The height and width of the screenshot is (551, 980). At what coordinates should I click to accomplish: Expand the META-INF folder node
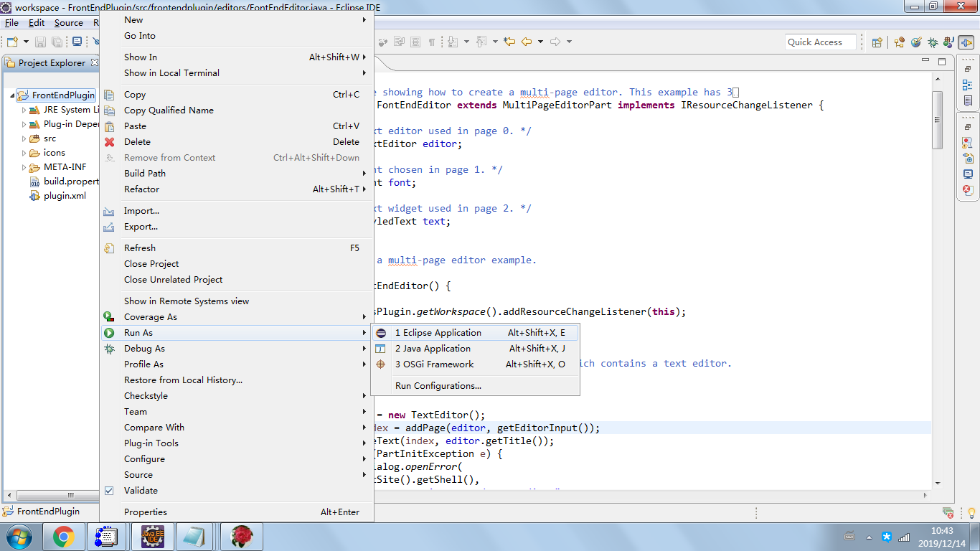click(x=24, y=167)
